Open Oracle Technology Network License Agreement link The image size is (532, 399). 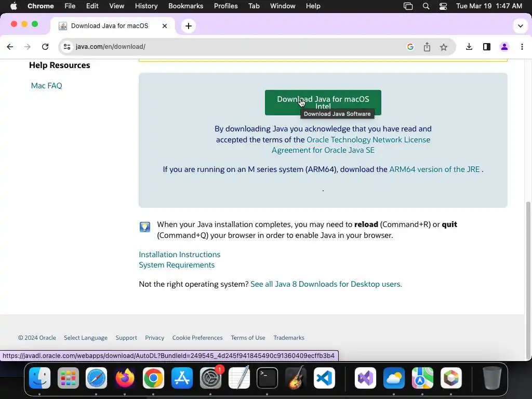351,145
